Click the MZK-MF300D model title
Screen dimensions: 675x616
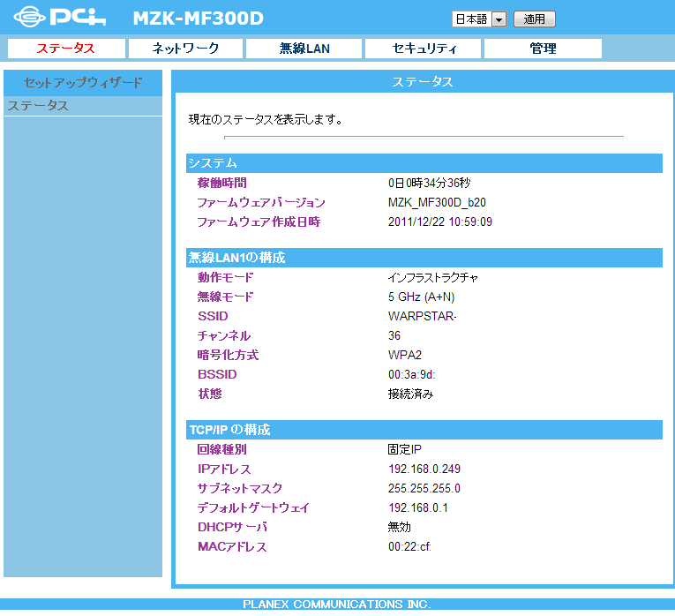tap(198, 18)
